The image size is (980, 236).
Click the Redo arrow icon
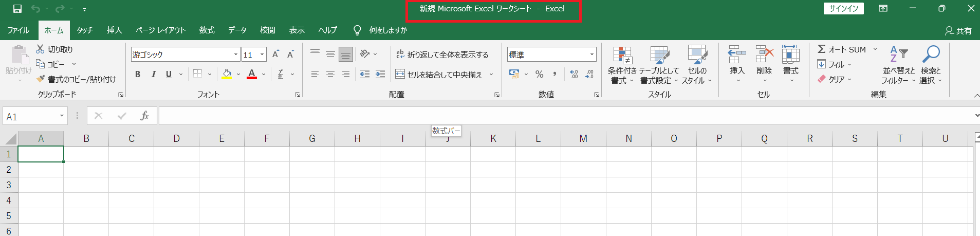tap(60, 9)
